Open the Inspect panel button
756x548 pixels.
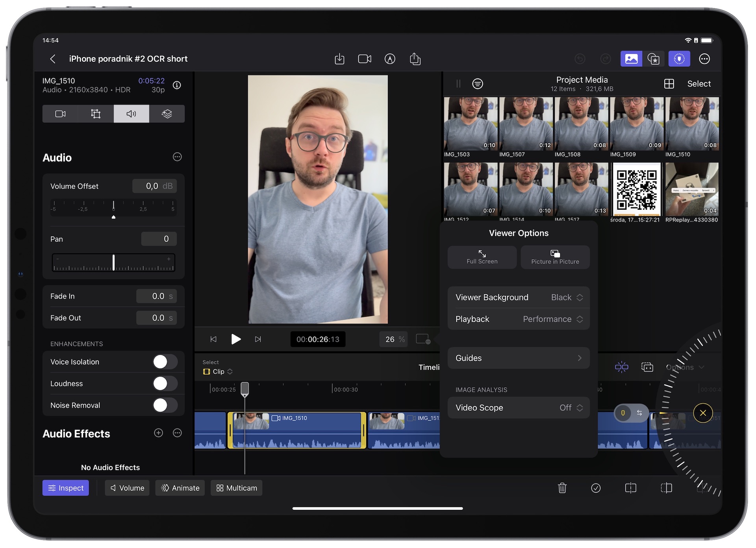[x=66, y=488]
